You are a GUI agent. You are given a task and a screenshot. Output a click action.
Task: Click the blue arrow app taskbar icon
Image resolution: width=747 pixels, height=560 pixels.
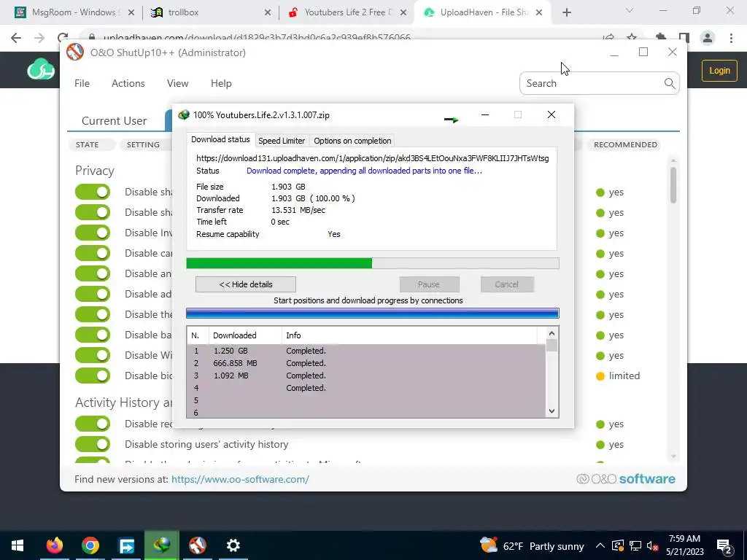click(x=126, y=545)
